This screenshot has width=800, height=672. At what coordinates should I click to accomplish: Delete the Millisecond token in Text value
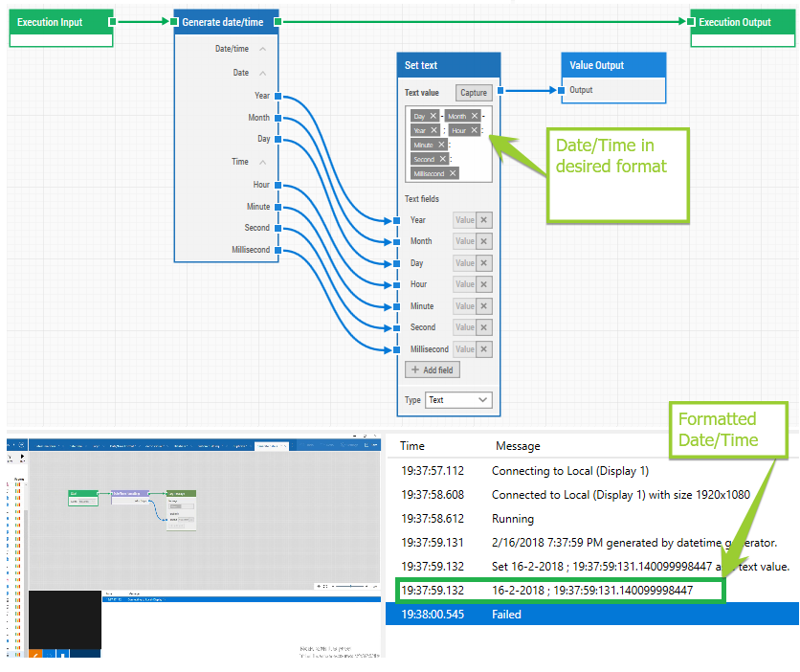453,173
